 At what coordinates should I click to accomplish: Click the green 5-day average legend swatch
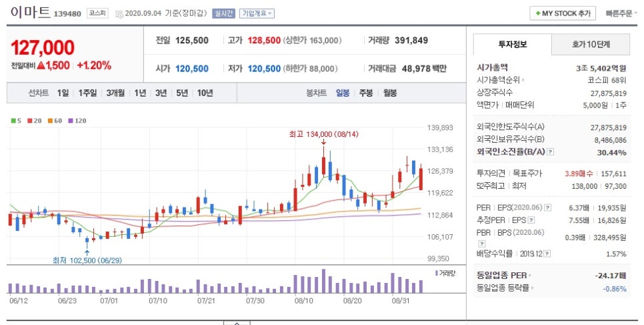[13, 121]
